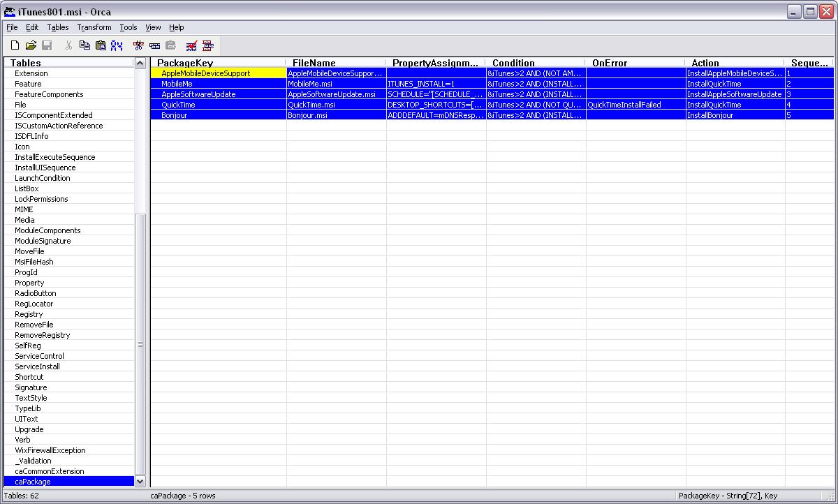Viewport: 838px width, 504px height.
Task: Click the FileName column header
Action: (x=336, y=63)
